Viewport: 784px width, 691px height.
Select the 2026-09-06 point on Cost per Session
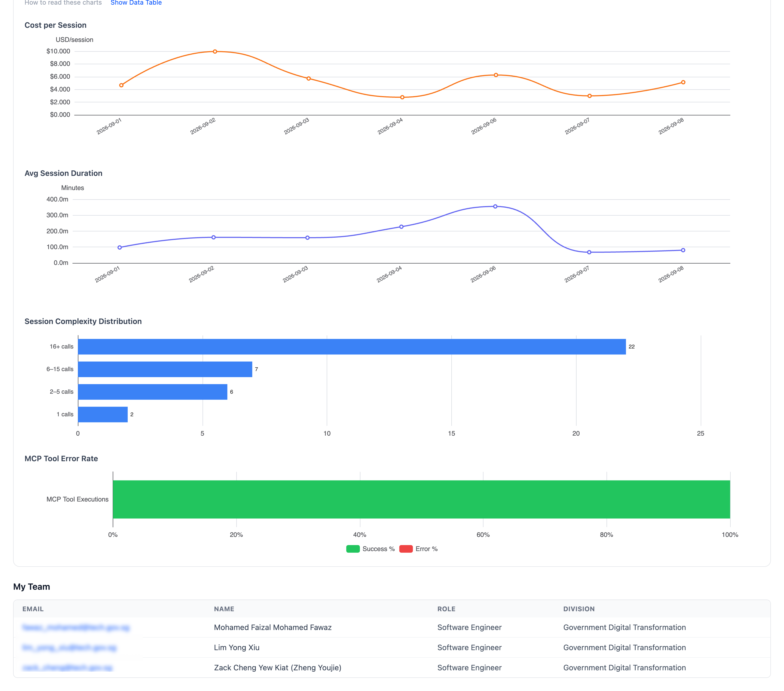(496, 75)
